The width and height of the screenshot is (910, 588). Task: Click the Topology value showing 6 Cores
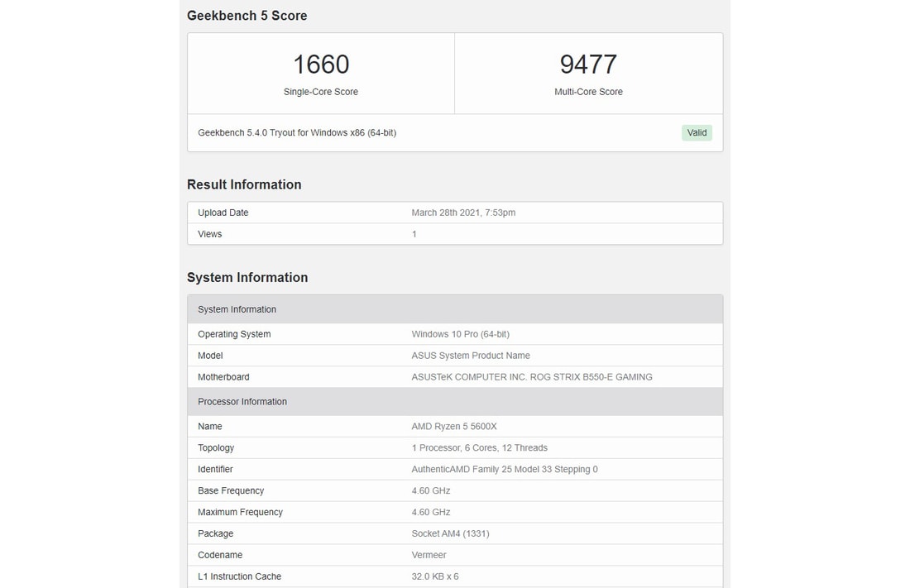[479, 448]
